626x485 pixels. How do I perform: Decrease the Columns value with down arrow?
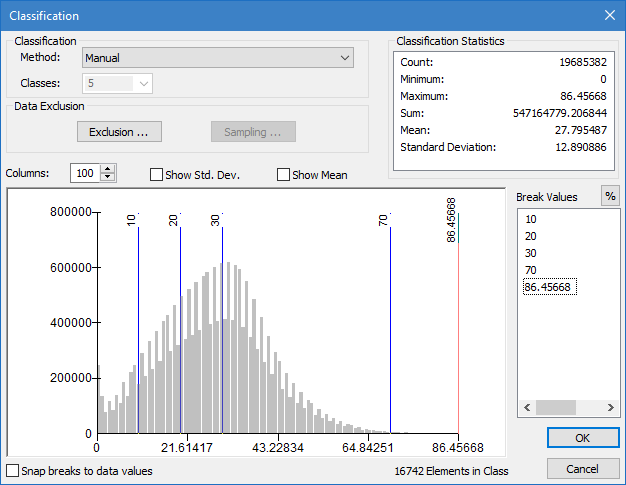click(x=108, y=178)
